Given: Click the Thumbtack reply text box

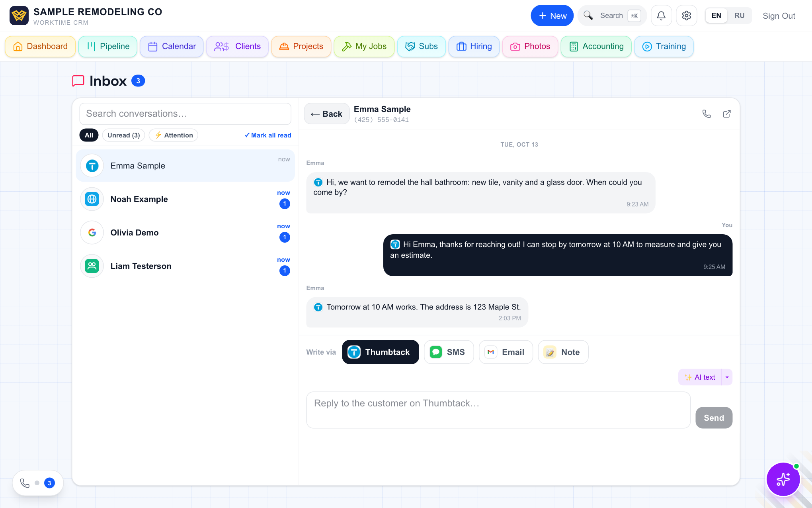Looking at the screenshot, I should tap(498, 410).
